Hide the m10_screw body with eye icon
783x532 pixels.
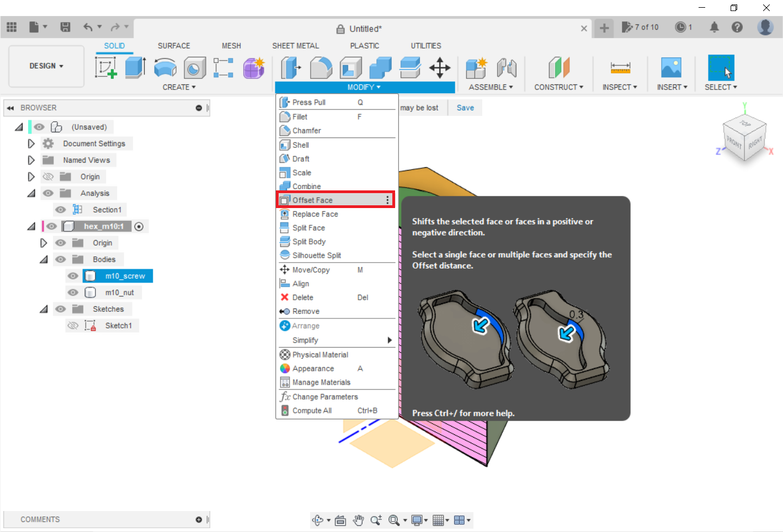pos(73,276)
